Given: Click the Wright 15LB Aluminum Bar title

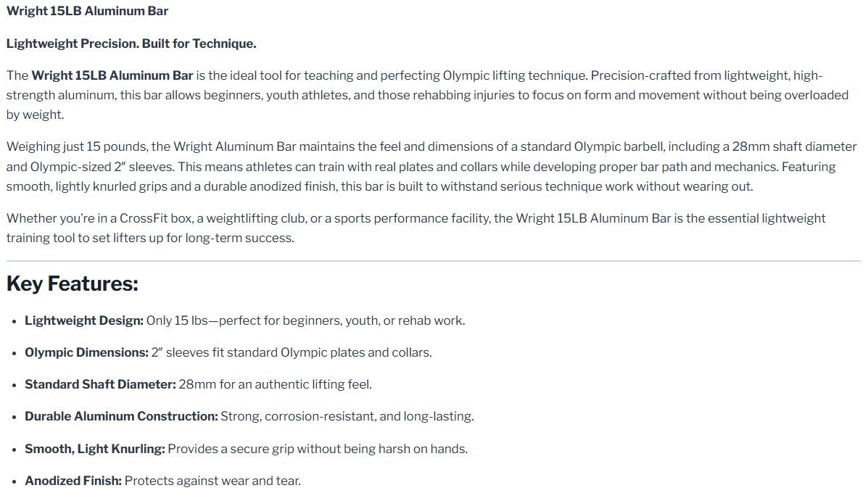Looking at the screenshot, I should pos(87,11).
